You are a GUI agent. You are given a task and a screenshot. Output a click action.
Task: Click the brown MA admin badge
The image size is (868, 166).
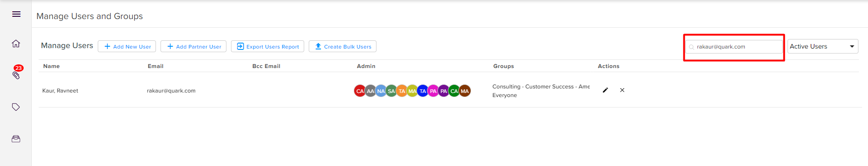tap(465, 91)
